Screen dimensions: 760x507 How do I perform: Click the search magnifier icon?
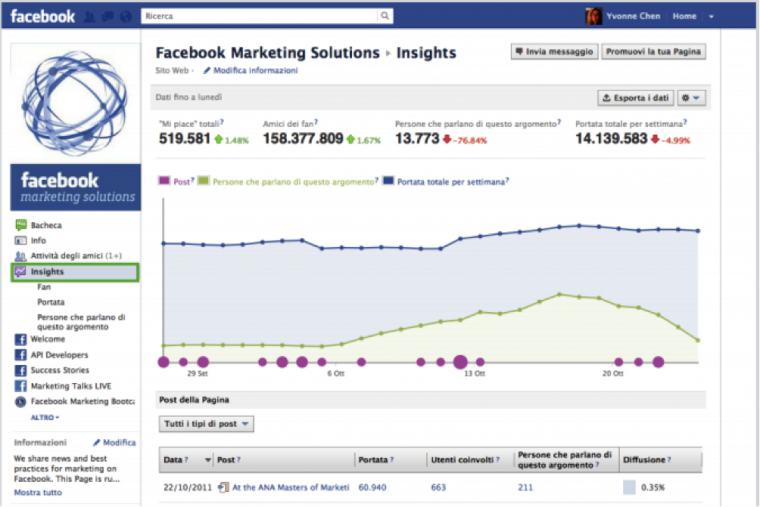click(385, 16)
